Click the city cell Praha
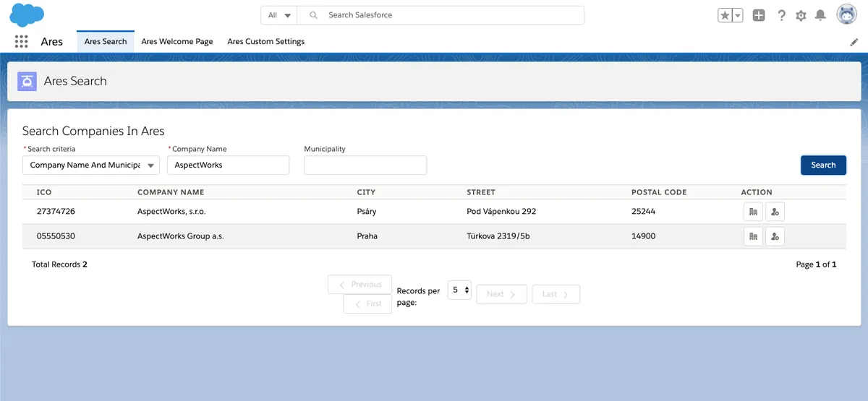Image resolution: width=868 pixels, height=401 pixels. click(x=367, y=236)
